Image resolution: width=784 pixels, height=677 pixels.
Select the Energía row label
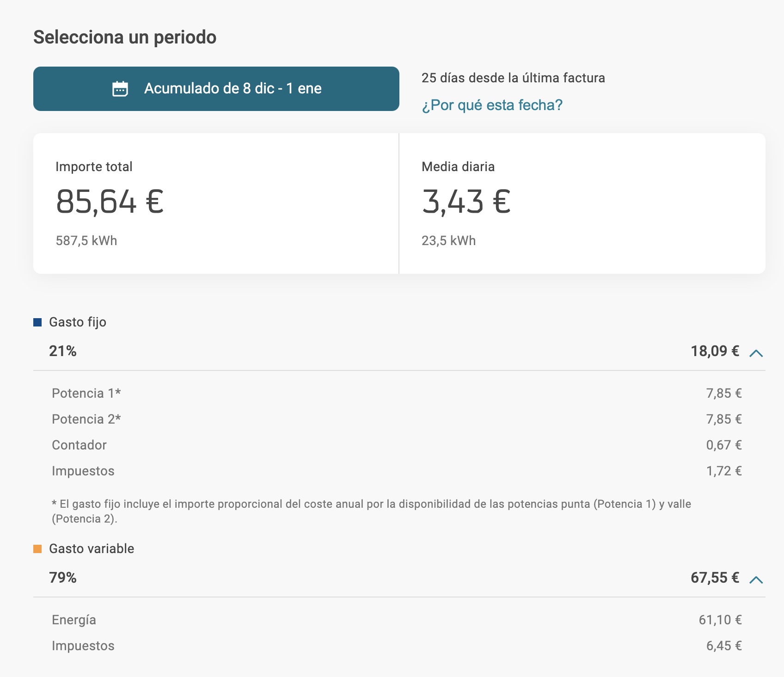pos(74,620)
